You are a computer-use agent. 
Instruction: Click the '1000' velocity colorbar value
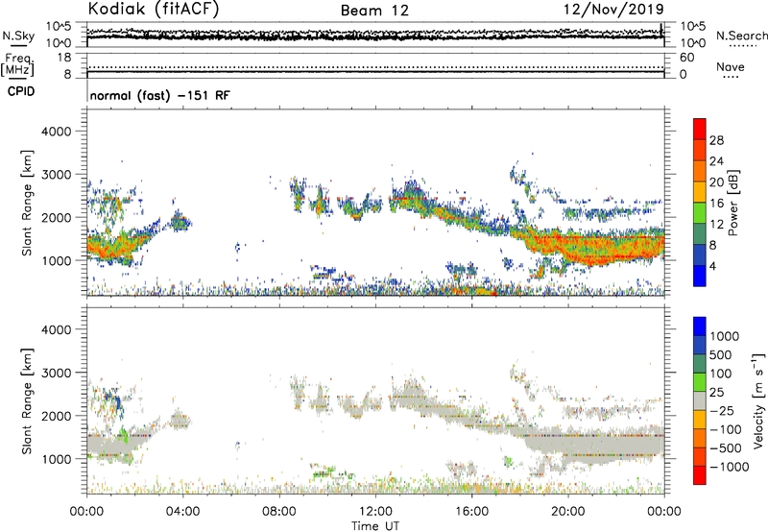tap(725, 336)
